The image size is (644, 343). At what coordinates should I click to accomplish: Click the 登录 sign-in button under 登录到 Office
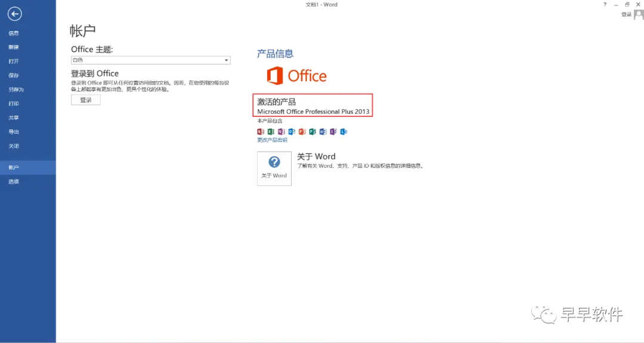(86, 100)
